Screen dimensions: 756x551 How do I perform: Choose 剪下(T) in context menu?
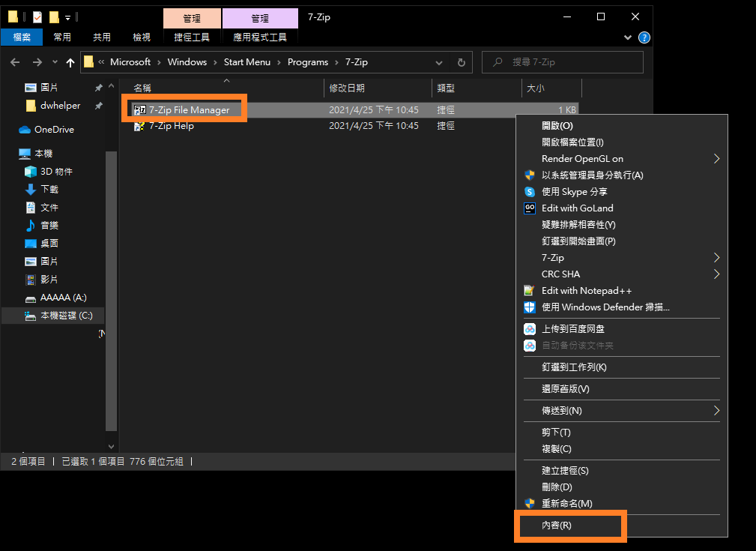[x=556, y=433]
